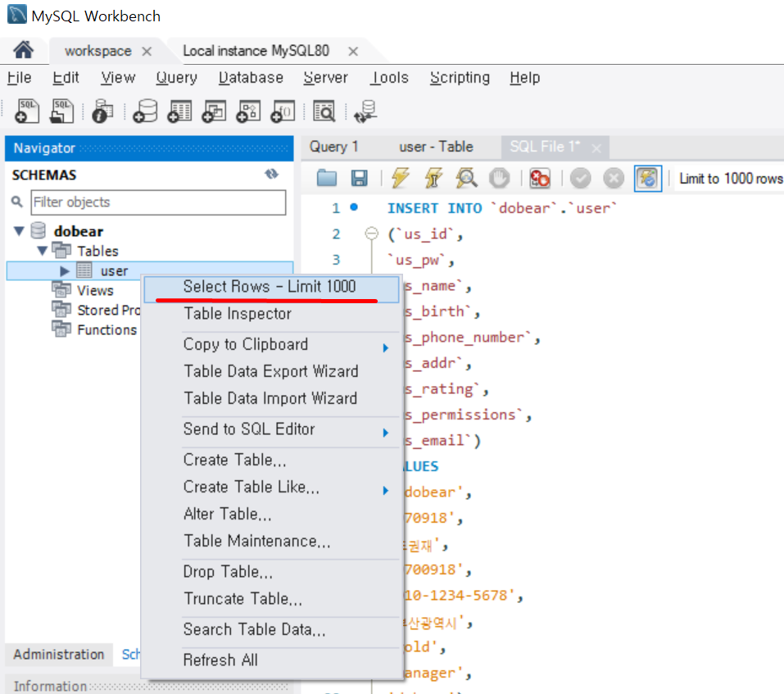Open the Administration navigator tab
Image resolution: width=784 pixels, height=694 pixels.
click(59, 654)
